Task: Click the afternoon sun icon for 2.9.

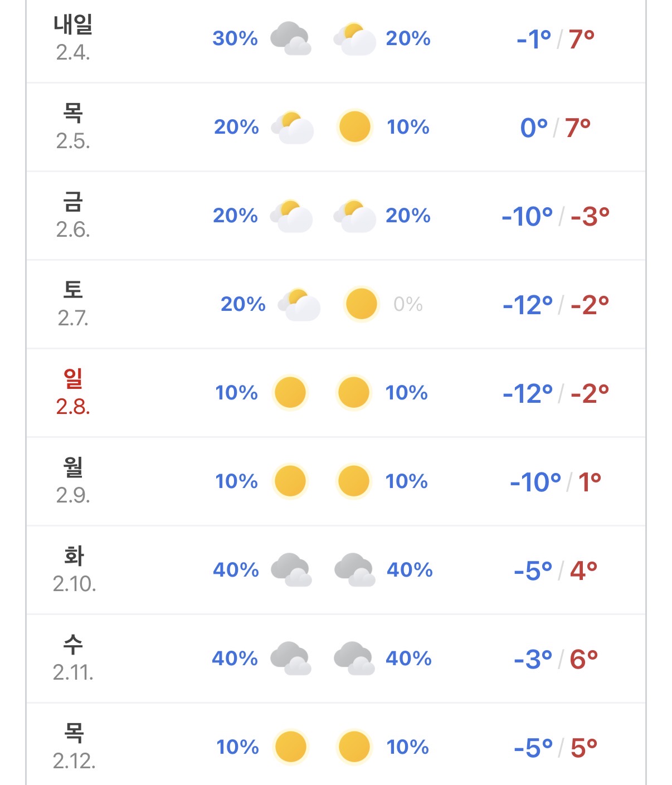Action: point(354,481)
